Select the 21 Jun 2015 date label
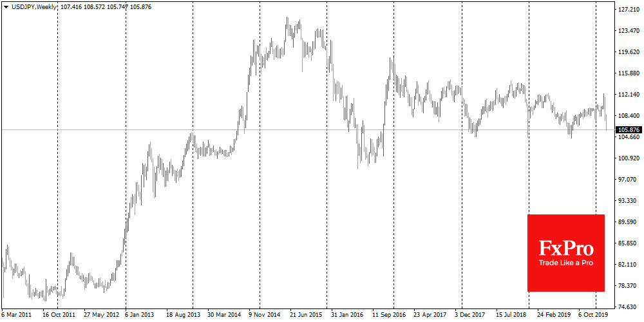 click(306, 316)
